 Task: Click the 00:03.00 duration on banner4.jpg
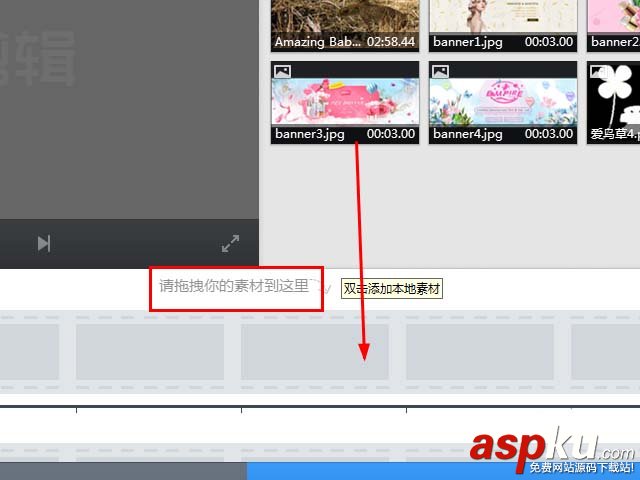[549, 133]
